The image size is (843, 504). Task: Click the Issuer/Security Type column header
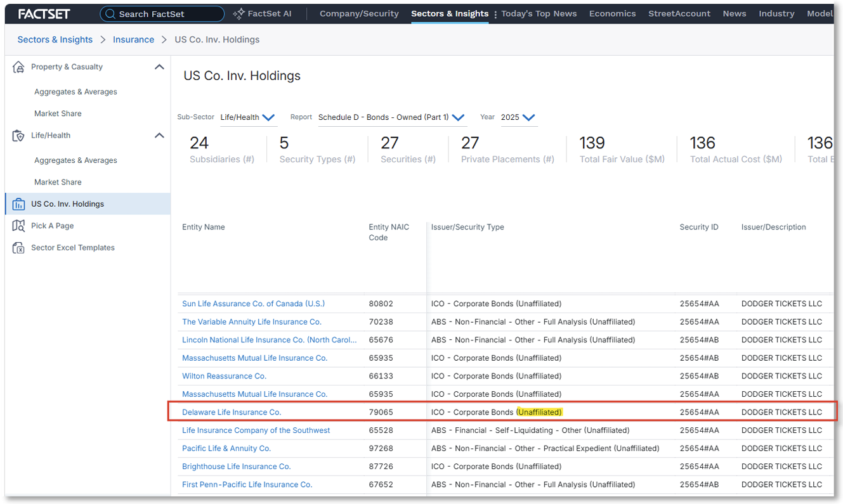[467, 227]
